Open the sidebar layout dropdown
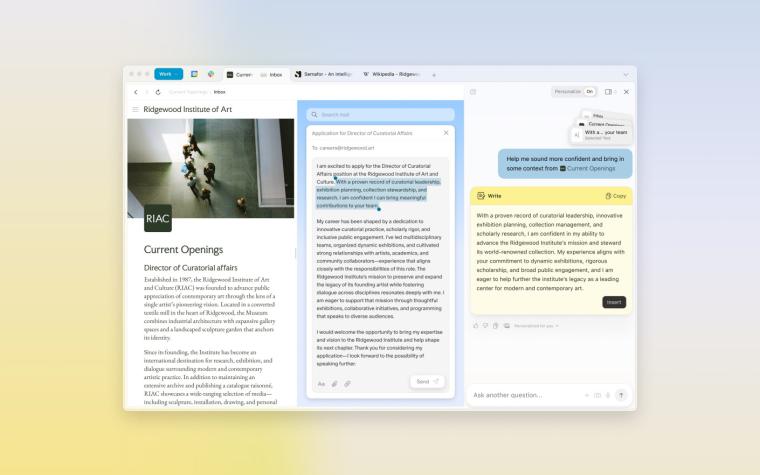Image resolution: width=760 pixels, height=475 pixels. pyautogui.click(x=610, y=92)
